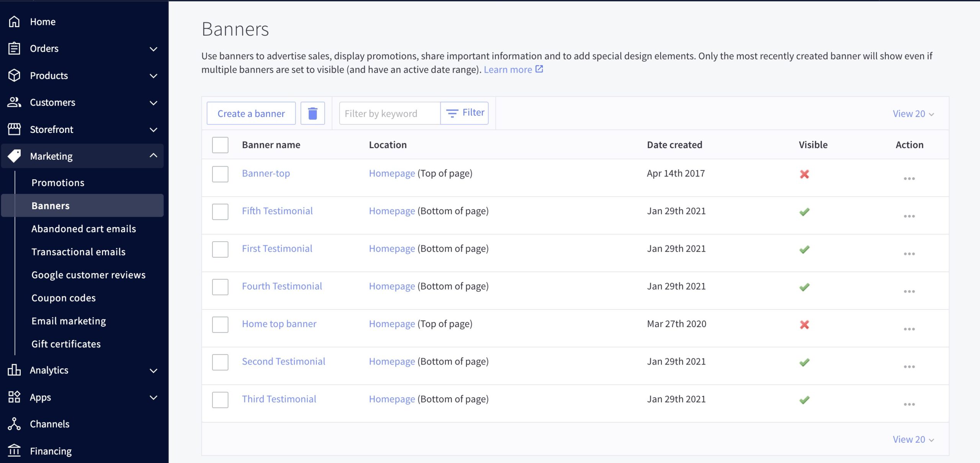Click red X visibility for Home top banner

[804, 325]
